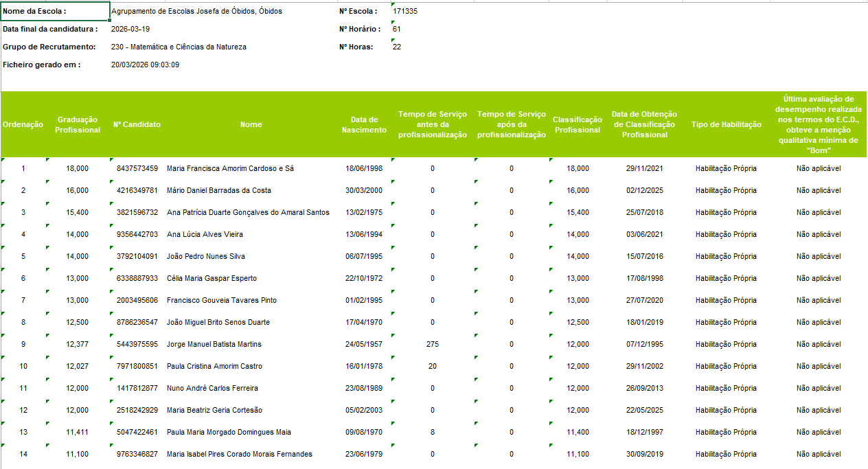Select classification date 22/05/2025
Image resolution: width=868 pixels, height=469 pixels.
click(x=644, y=410)
